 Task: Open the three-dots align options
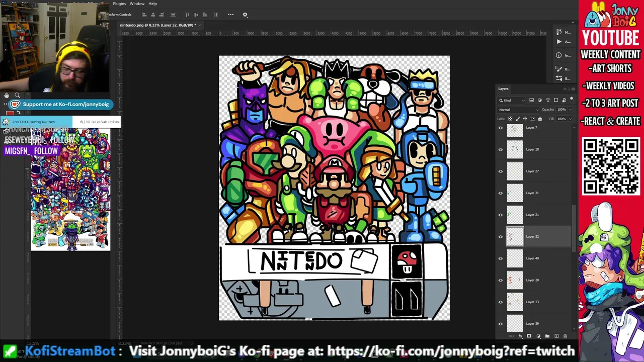230,15
